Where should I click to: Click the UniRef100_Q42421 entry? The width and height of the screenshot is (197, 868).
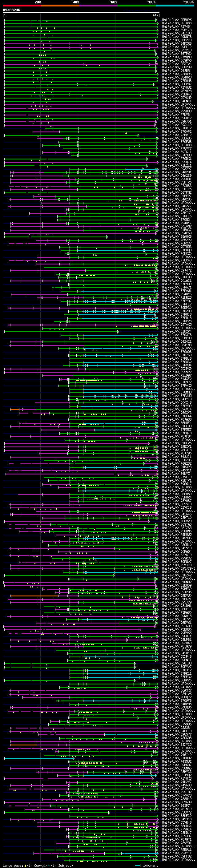[x=177, y=341]
